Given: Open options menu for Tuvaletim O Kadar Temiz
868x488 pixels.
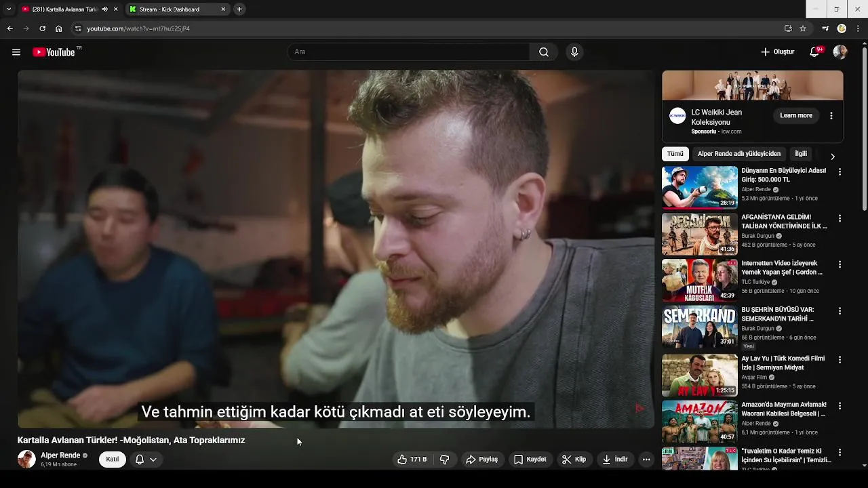Looking at the screenshot, I should point(840,452).
